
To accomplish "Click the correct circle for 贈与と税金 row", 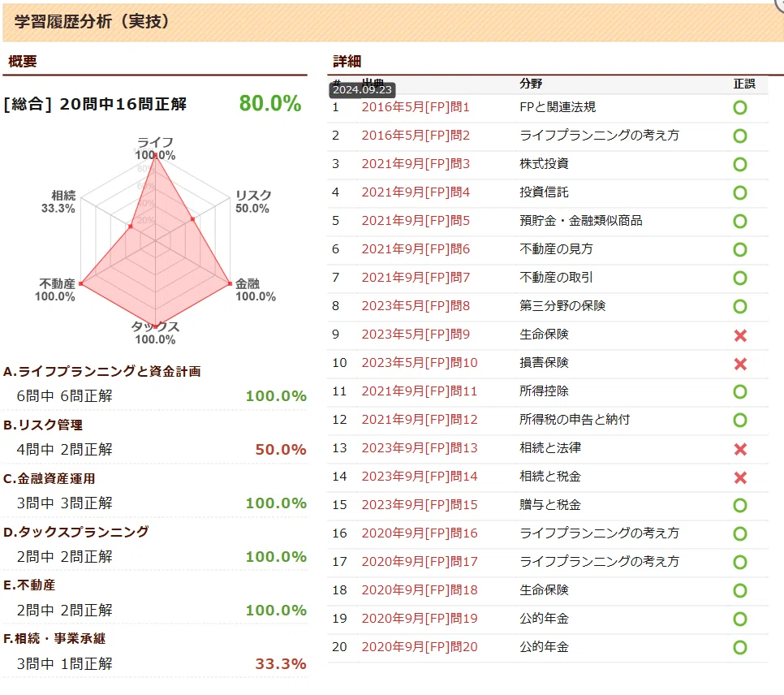I will pos(740,505).
